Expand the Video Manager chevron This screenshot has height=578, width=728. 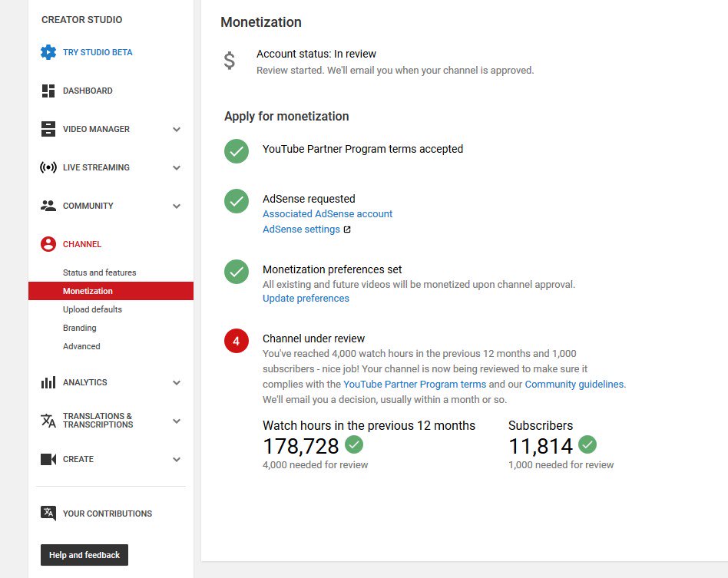[x=177, y=130]
